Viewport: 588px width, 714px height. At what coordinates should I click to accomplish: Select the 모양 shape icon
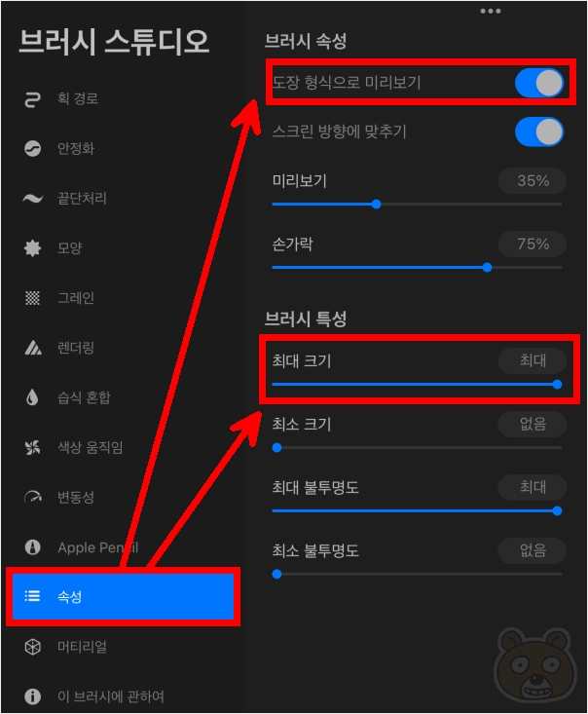pos(32,248)
